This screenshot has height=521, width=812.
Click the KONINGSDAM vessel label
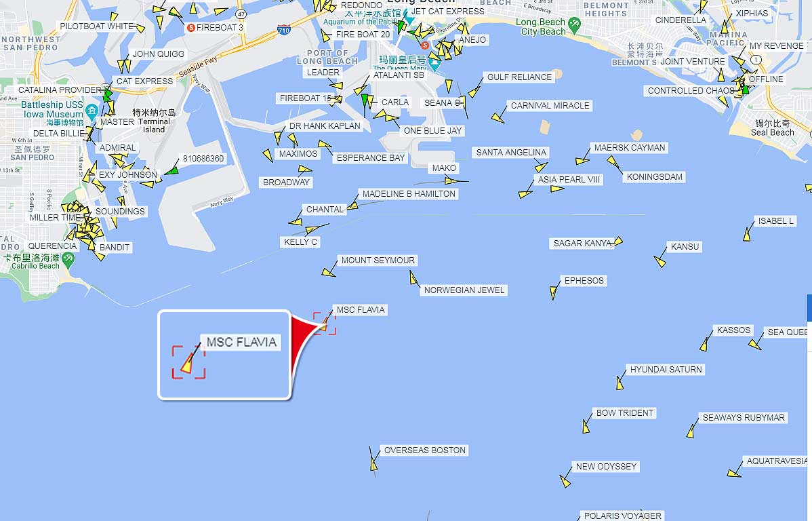655,177
